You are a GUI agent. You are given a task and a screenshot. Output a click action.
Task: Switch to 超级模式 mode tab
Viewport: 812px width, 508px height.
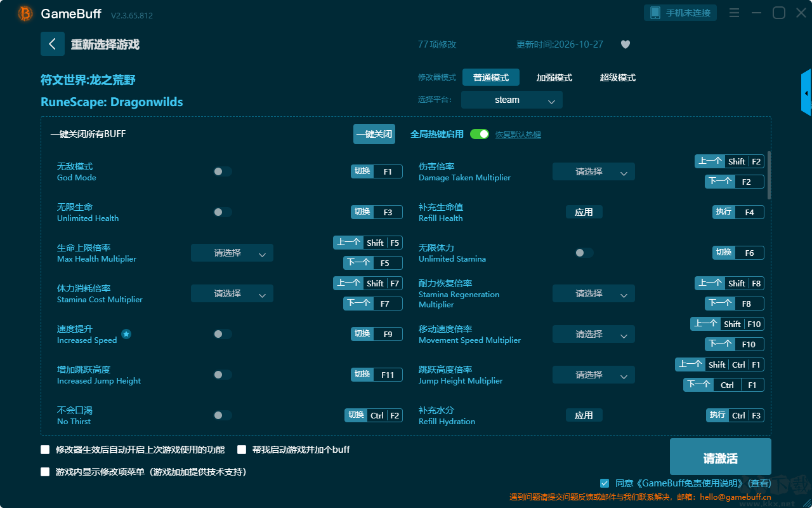tap(618, 77)
